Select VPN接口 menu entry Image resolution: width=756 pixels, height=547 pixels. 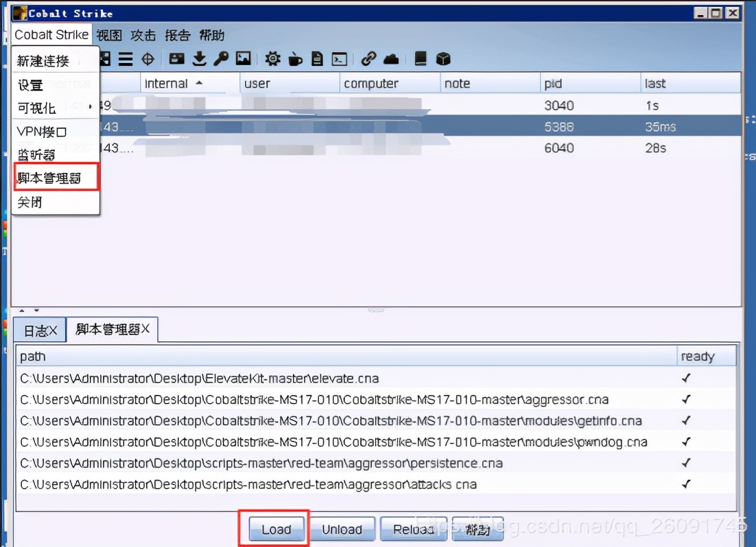56,132
